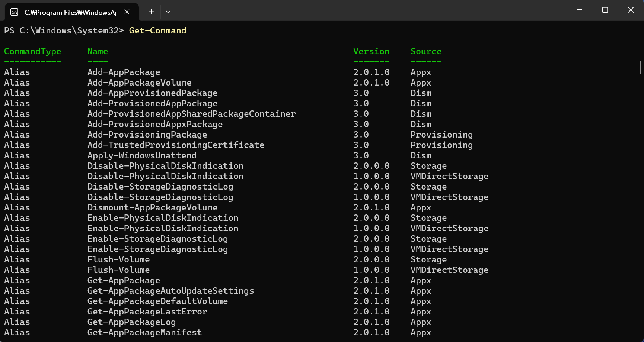
Task: Click the Get-AppPackageAutoUpdateSettings entry
Action: click(x=171, y=291)
